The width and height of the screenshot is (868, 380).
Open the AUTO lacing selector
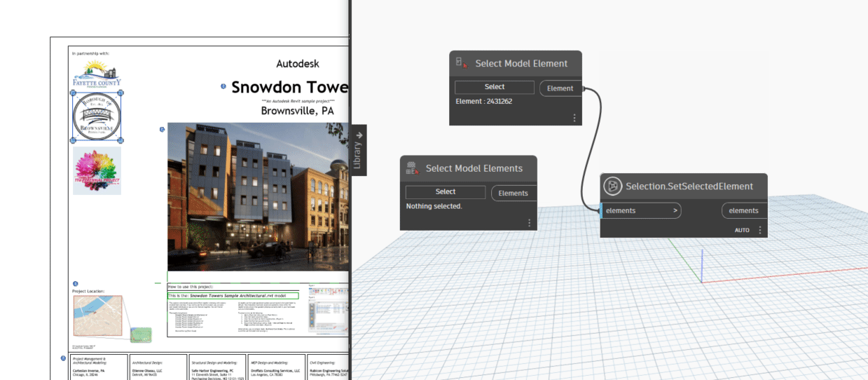(742, 230)
